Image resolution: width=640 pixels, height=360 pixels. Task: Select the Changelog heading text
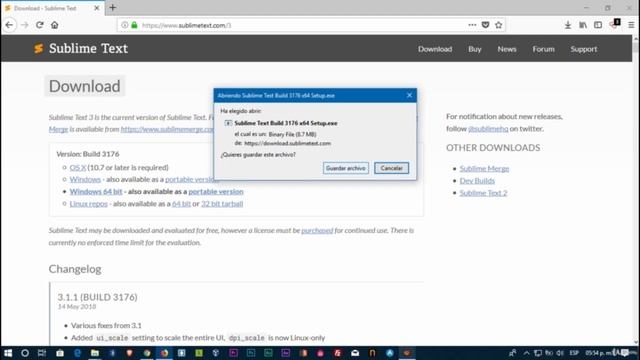75,269
